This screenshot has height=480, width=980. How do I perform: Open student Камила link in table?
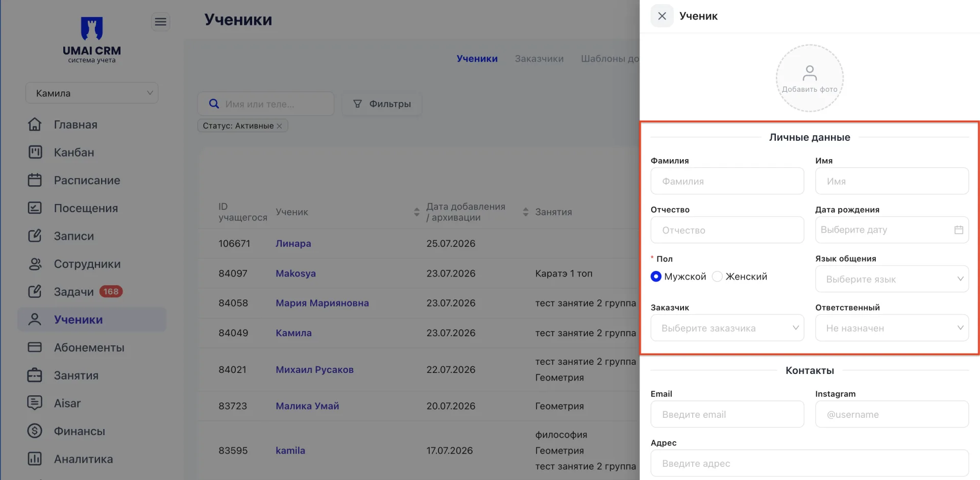tap(293, 333)
